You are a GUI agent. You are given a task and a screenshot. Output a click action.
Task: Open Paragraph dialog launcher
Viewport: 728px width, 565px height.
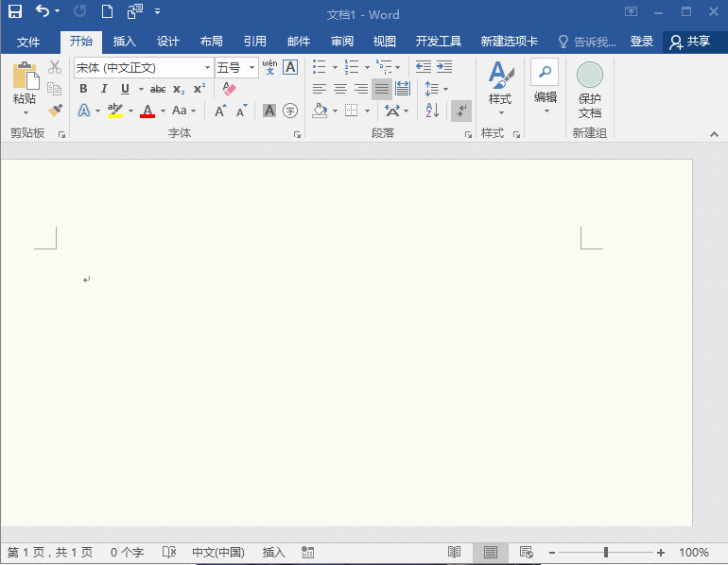pos(468,134)
